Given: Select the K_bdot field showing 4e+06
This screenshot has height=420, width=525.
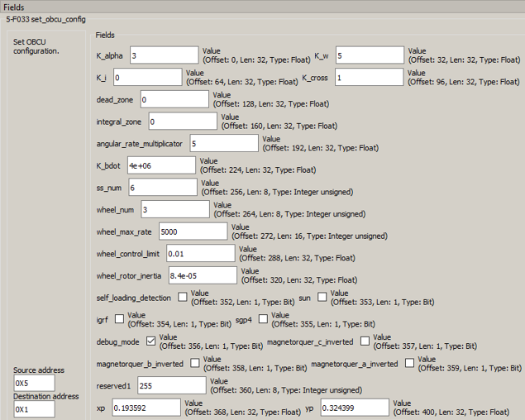Looking at the screenshot, I should [161, 165].
